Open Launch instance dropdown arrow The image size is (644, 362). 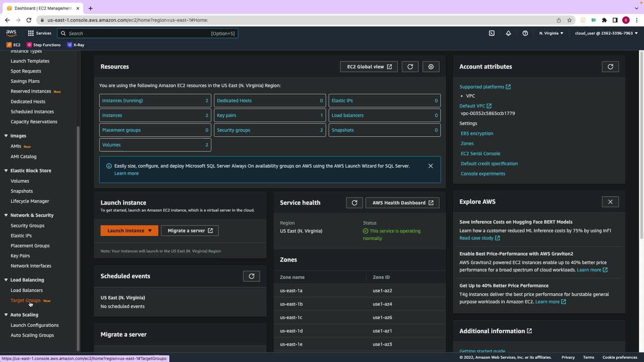150,231
